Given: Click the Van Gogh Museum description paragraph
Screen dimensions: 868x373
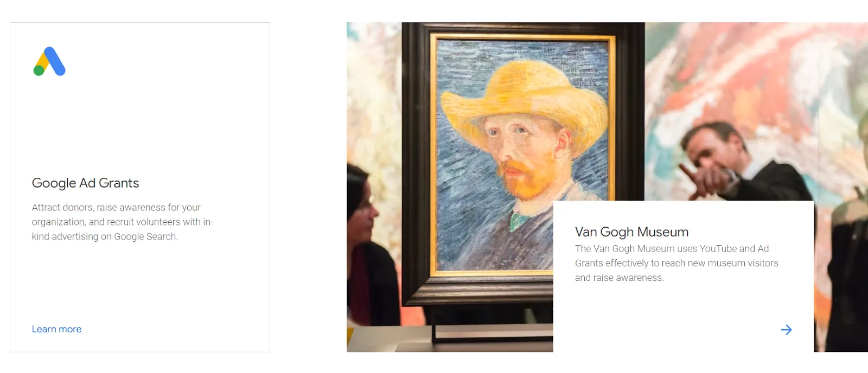Looking at the screenshot, I should pos(676,263).
